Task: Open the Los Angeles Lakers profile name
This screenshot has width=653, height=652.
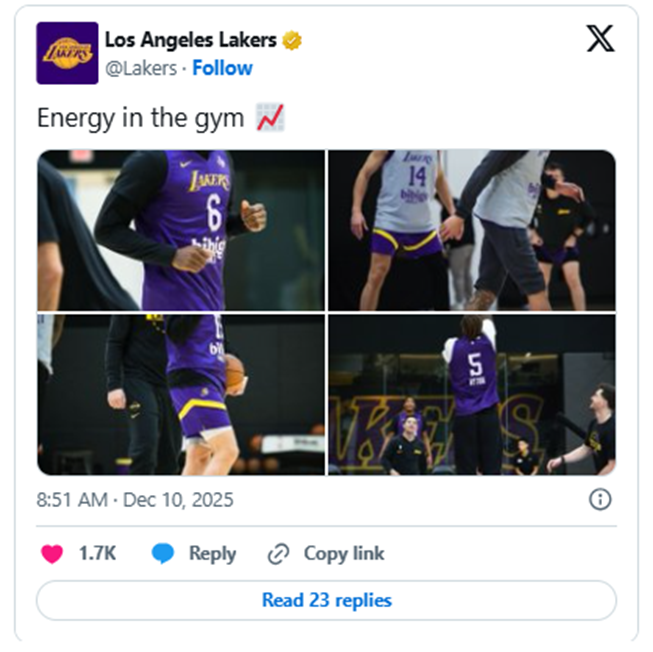Action: (x=192, y=41)
